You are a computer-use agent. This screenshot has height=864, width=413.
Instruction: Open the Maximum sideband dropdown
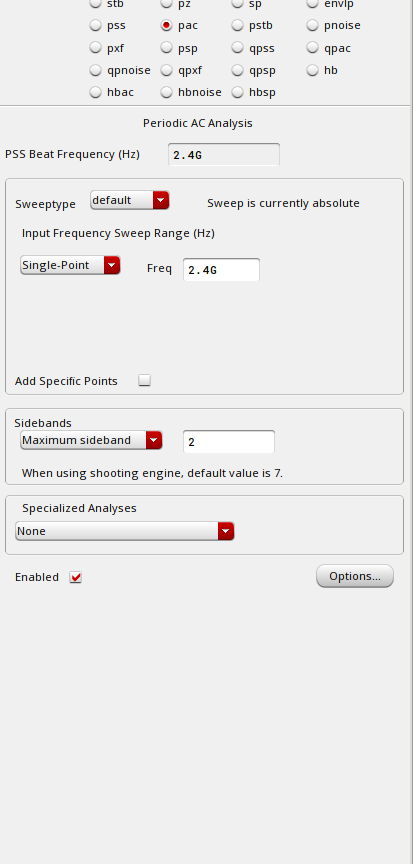tap(91, 440)
